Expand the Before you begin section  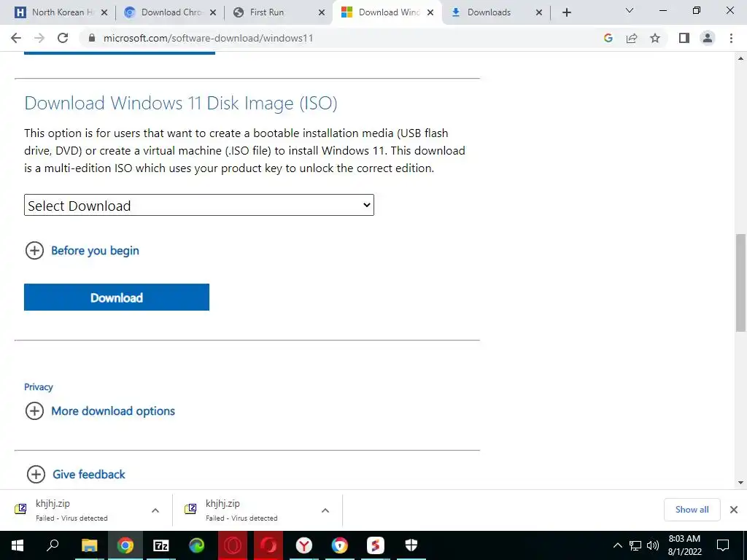point(82,251)
